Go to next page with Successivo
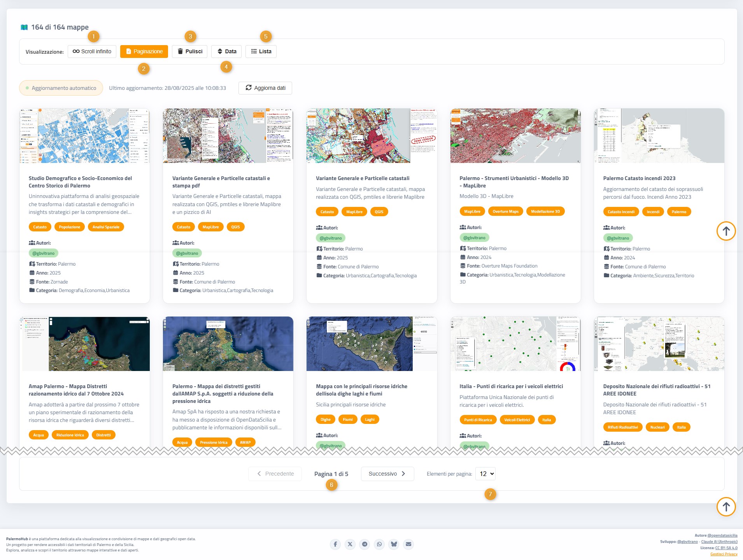Viewport: 743px width, 560px height. click(x=387, y=474)
